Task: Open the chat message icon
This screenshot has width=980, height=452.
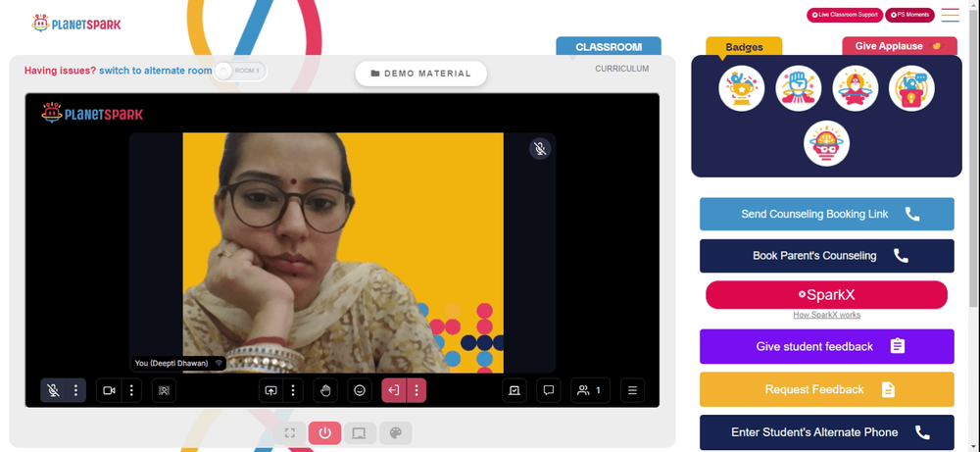Action: pyautogui.click(x=548, y=391)
